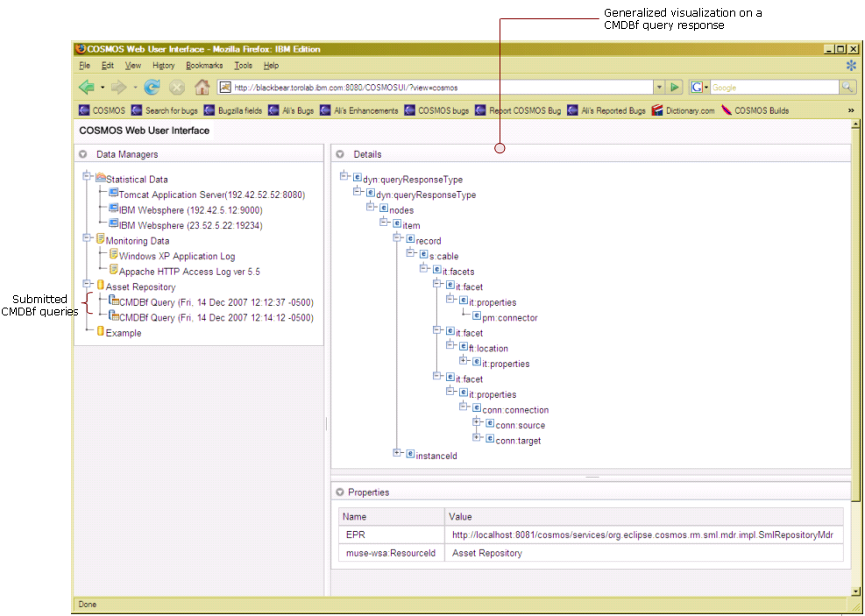Viewport: 865px width, 616px height.
Task: Click the EPR value URL cell
Action: 644,535
